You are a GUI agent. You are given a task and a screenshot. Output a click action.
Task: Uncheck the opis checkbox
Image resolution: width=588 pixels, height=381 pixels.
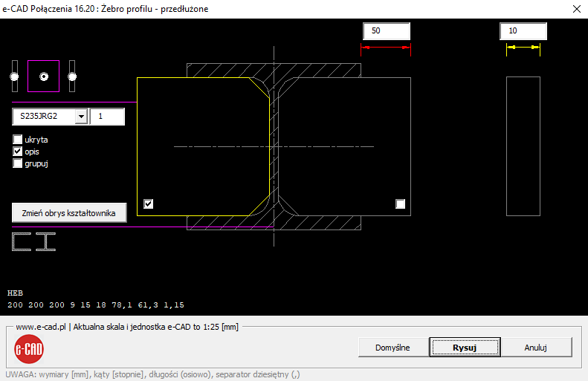tap(17, 152)
